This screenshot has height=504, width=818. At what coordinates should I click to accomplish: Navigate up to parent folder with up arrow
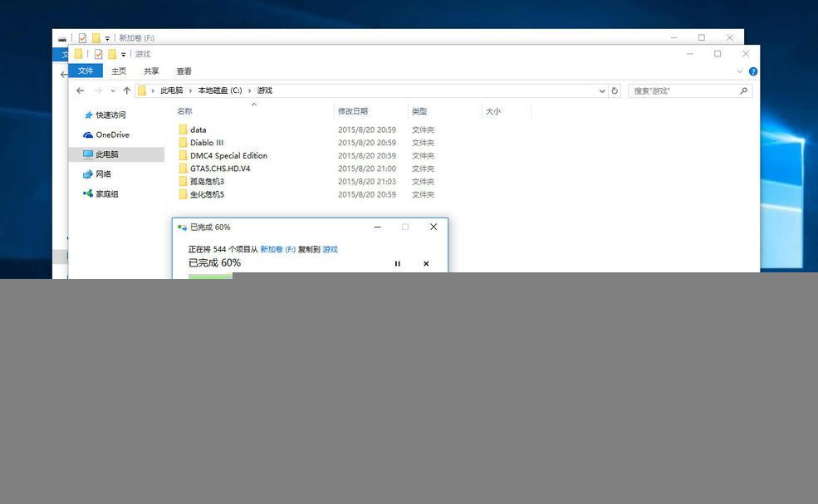tap(126, 90)
